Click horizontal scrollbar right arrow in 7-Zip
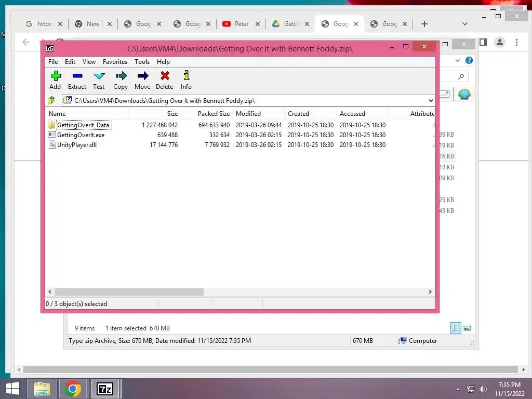The height and width of the screenshot is (399, 532). [x=430, y=292]
